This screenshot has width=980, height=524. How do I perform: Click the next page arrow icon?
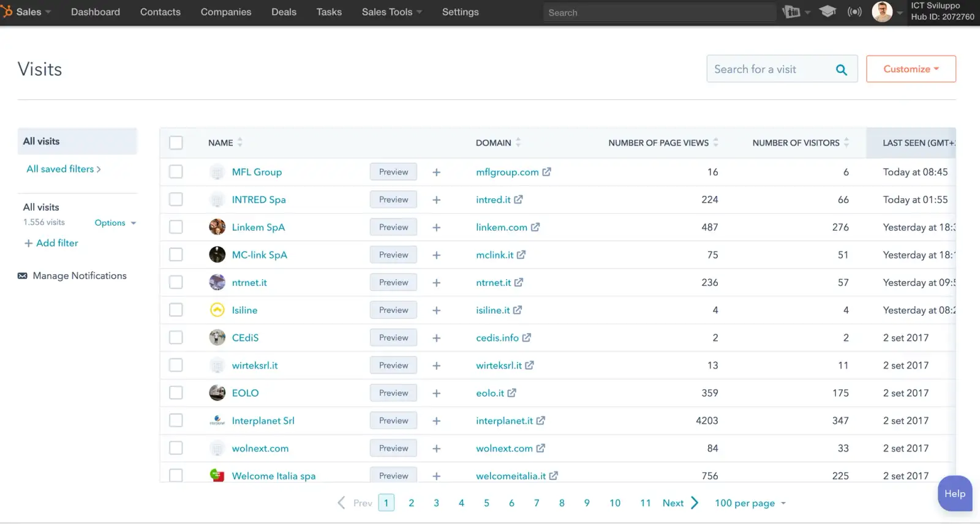695,503
